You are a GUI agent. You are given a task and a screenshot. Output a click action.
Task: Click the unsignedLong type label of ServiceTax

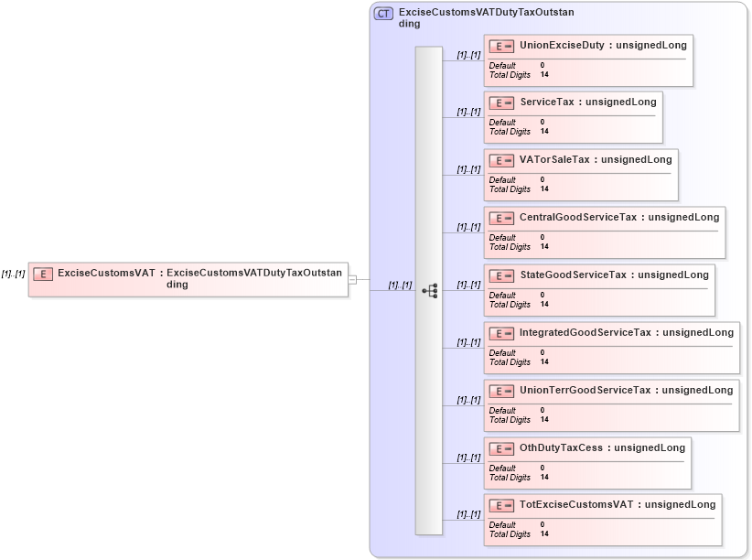pyautogui.click(x=619, y=102)
